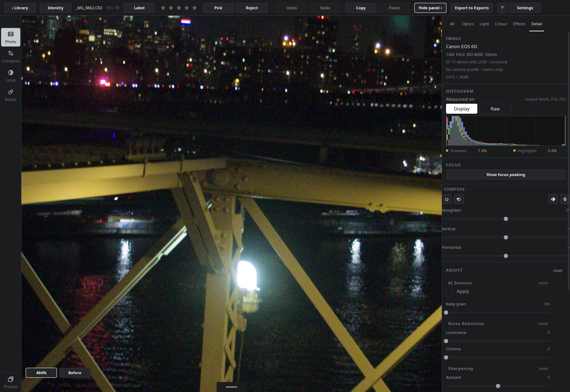The width and height of the screenshot is (570, 392).
Task: Switch to the Optics tab
Action: tap(468, 24)
